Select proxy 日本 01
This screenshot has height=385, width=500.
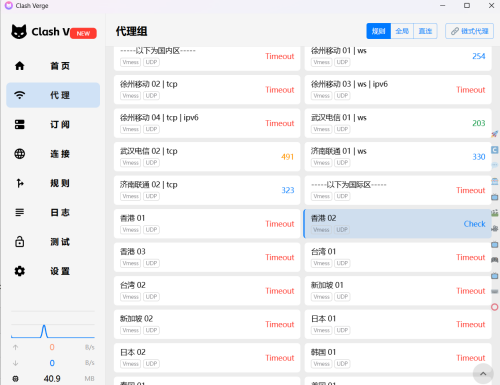[398, 324]
